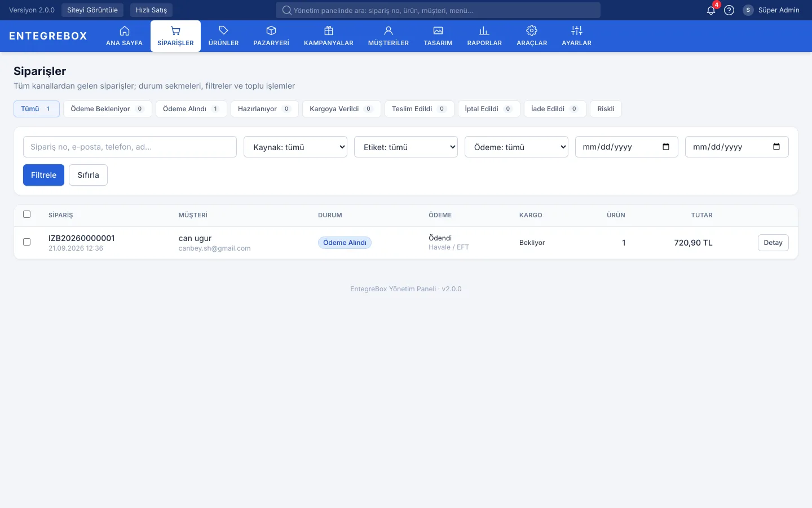The height and width of the screenshot is (508, 812).
Task: Open the Raporlar bar chart icon
Action: [x=484, y=31]
